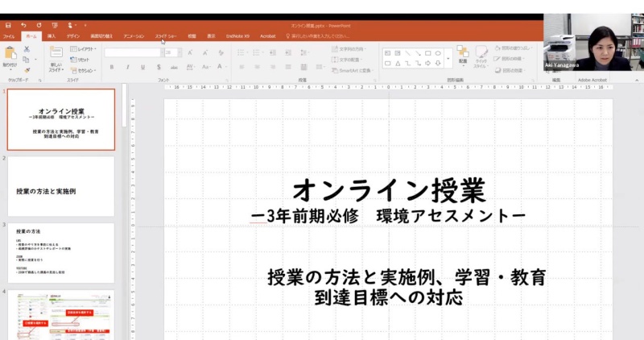Click the Save icon in quick access toolbar
The height and width of the screenshot is (340, 644).
pyautogui.click(x=8, y=26)
